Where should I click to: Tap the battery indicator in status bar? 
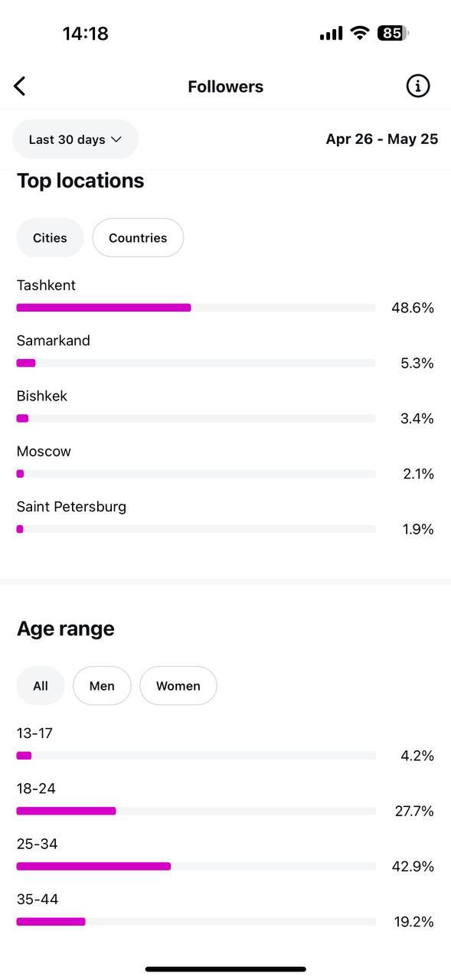tap(393, 33)
